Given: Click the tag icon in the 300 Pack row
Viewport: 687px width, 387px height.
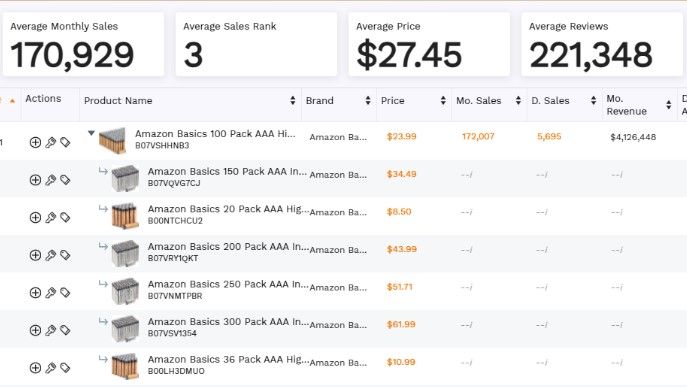Looking at the screenshot, I should [65, 330].
